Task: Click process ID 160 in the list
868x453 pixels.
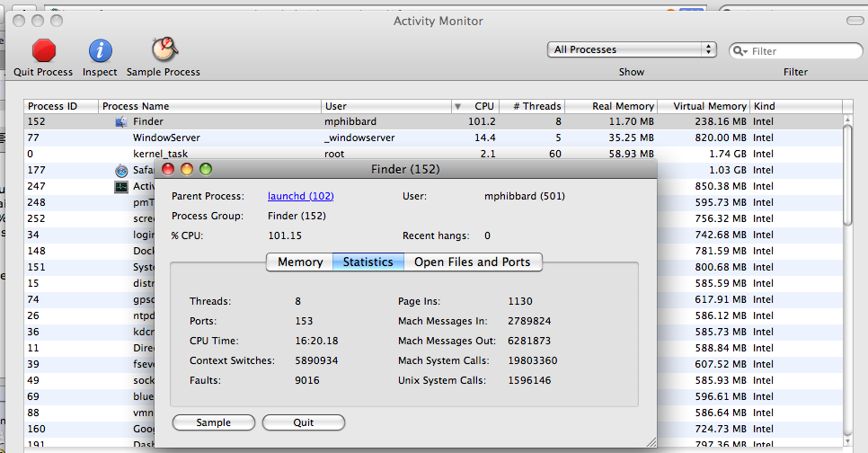Action: click(37, 430)
